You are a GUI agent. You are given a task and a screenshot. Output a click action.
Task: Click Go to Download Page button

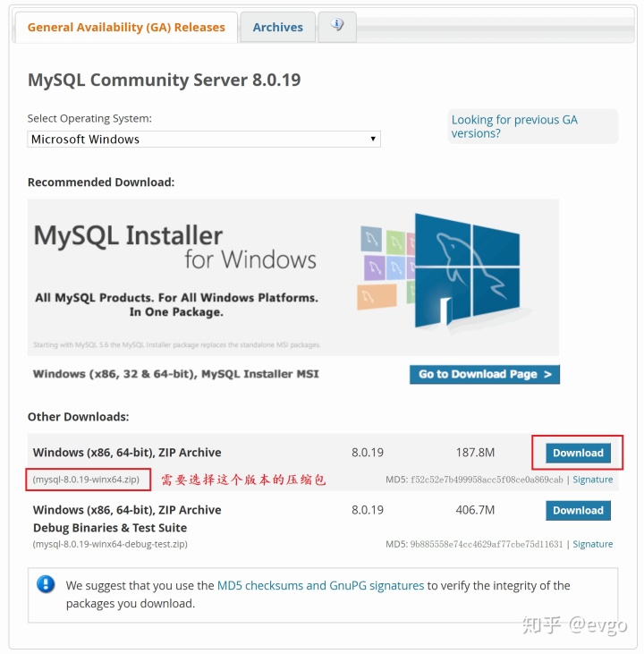coord(485,374)
